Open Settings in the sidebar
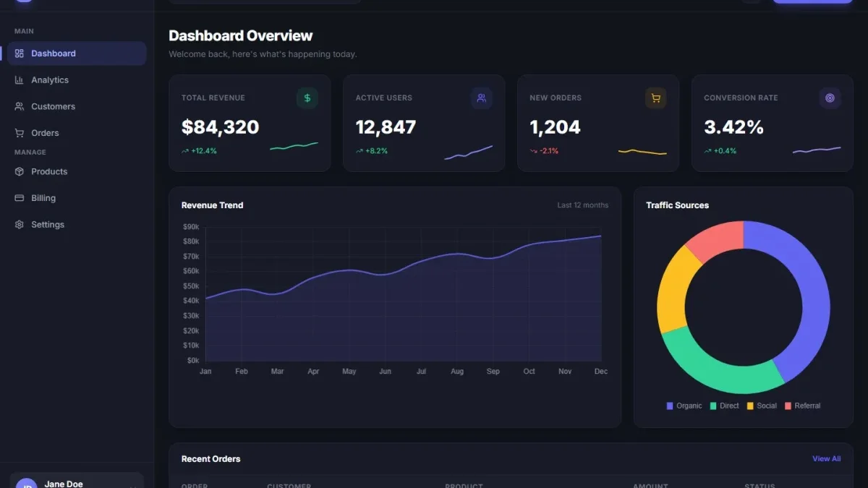 (x=77, y=225)
